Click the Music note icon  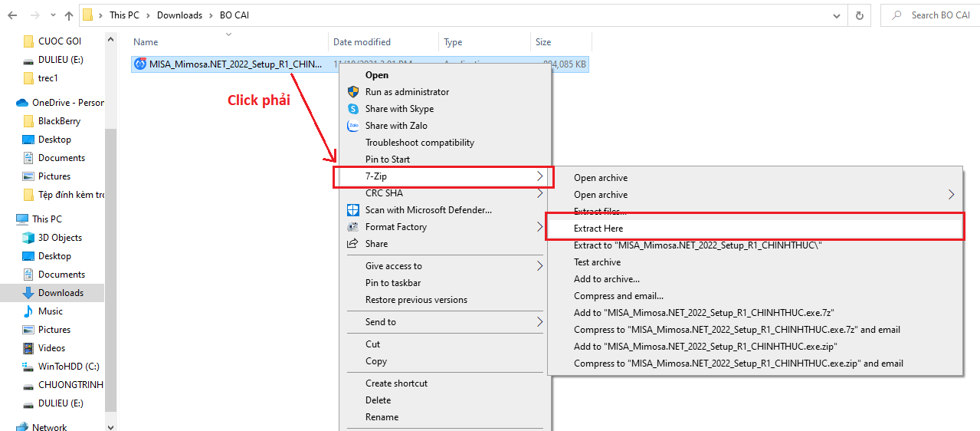(x=28, y=311)
